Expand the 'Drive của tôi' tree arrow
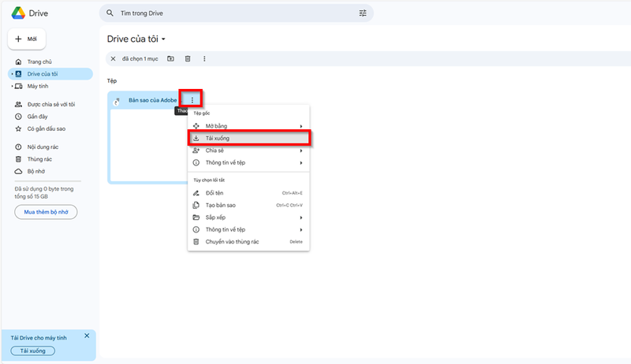This screenshot has width=631, height=364. pyautogui.click(x=12, y=74)
